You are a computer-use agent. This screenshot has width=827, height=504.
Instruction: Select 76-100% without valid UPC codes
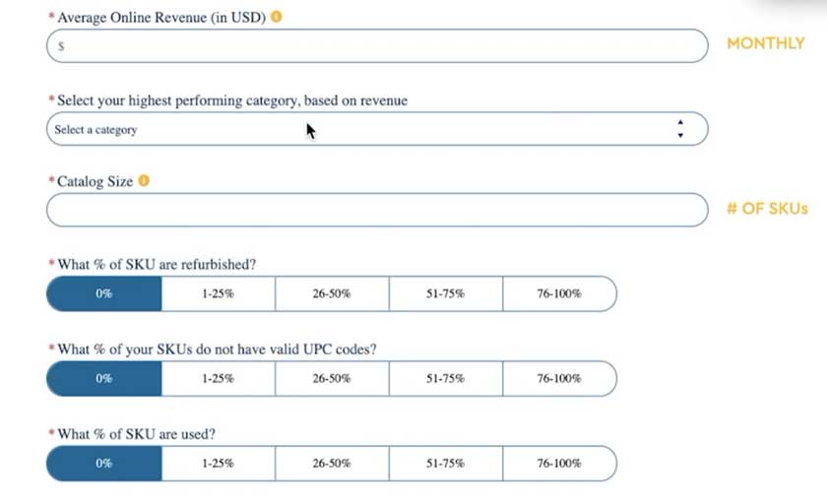click(559, 378)
